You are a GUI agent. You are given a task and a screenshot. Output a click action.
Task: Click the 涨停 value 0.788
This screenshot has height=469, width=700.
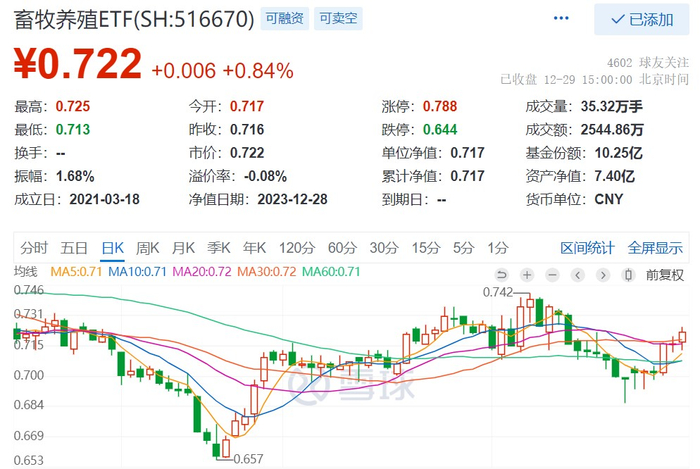coord(440,106)
